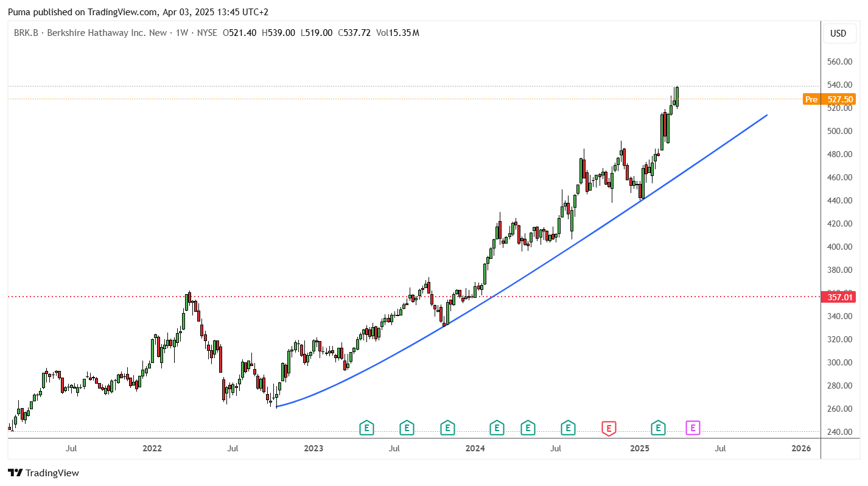Screen dimensions: 868x486
Task: Click the open value O521.40
Action: (240, 33)
